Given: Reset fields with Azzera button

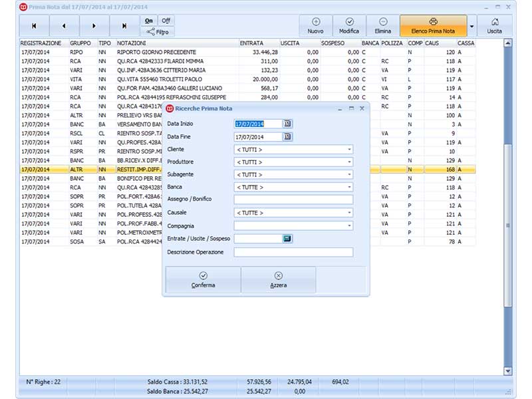Looking at the screenshot, I should pyautogui.click(x=278, y=280).
